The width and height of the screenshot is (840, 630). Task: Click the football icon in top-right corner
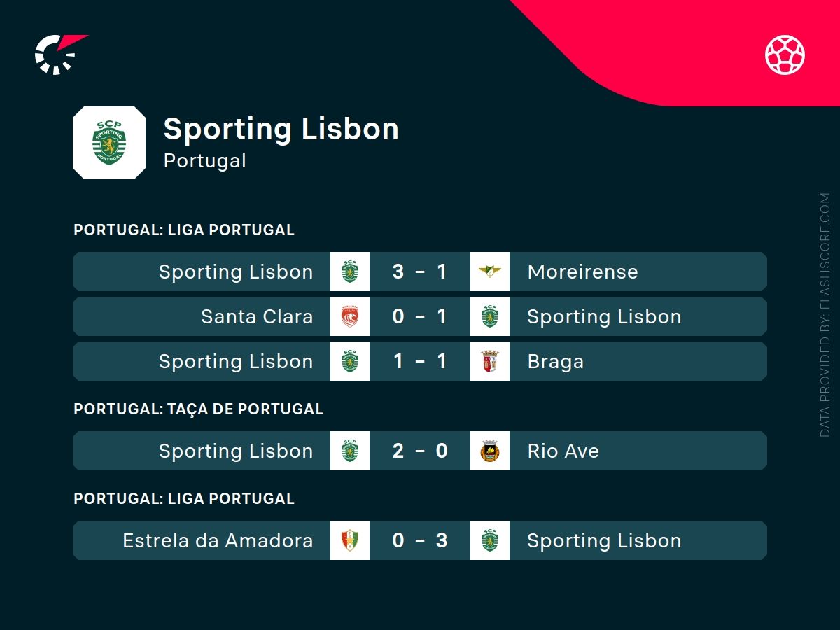click(x=785, y=55)
